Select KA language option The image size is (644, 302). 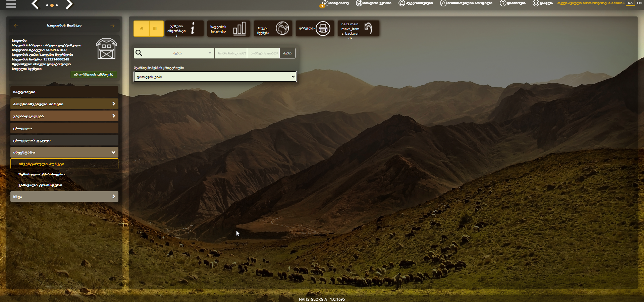pyautogui.click(x=630, y=3)
